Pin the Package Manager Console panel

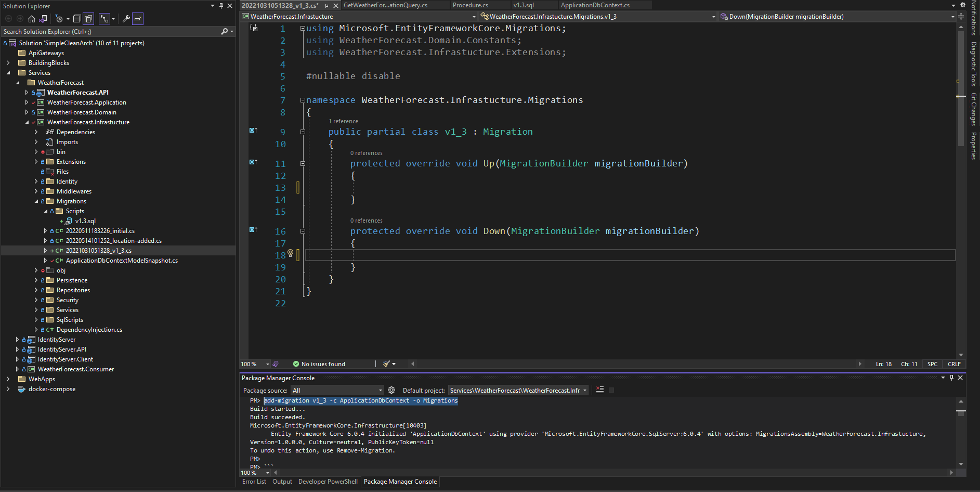[952, 378]
